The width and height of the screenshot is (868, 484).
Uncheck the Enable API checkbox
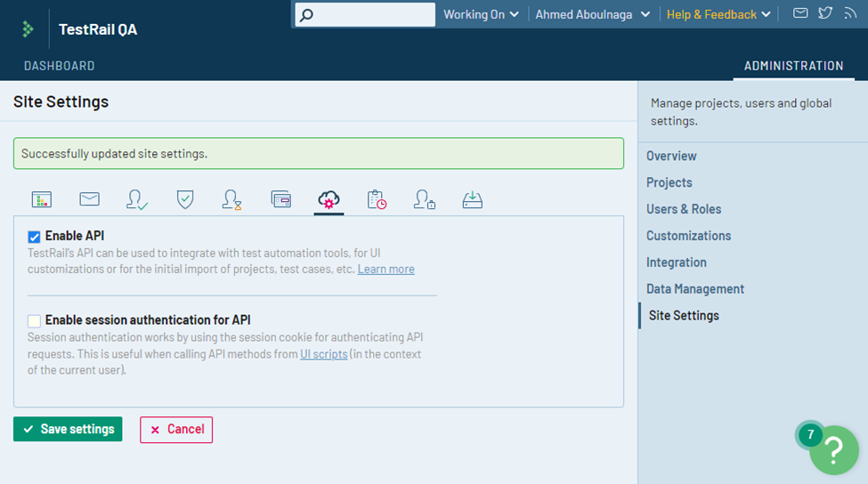(34, 237)
